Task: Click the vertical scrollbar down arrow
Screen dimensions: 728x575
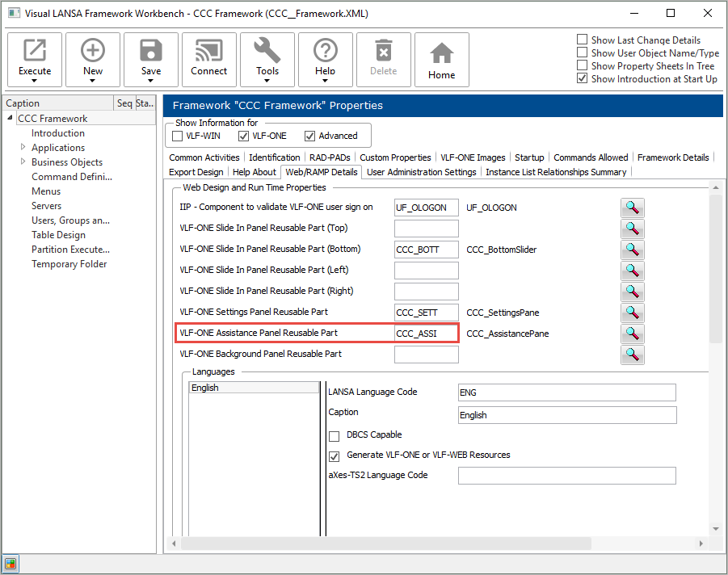Action: tap(716, 529)
